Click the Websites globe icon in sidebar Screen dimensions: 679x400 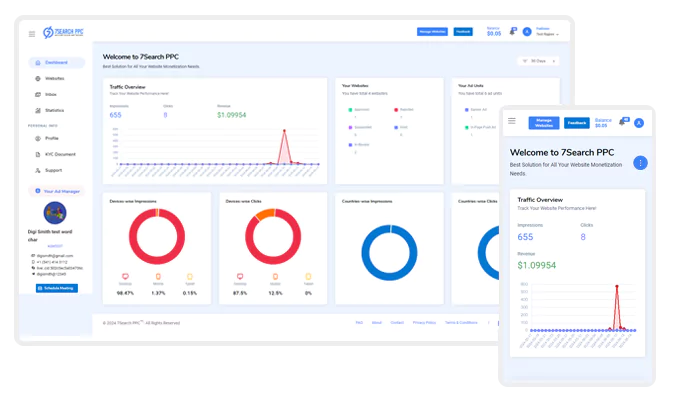[x=38, y=79]
